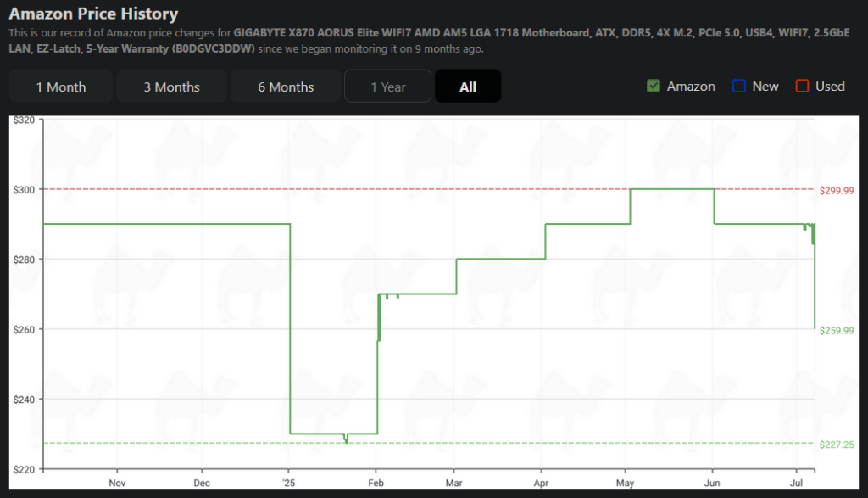Enable the Used price checkbox
Image resolution: width=868 pixels, height=498 pixels.
tap(802, 86)
